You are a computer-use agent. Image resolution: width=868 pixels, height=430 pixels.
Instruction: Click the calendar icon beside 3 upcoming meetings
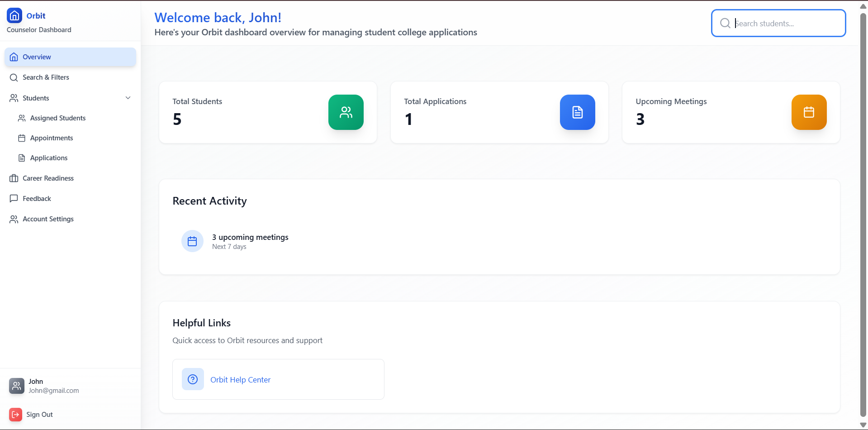click(192, 241)
